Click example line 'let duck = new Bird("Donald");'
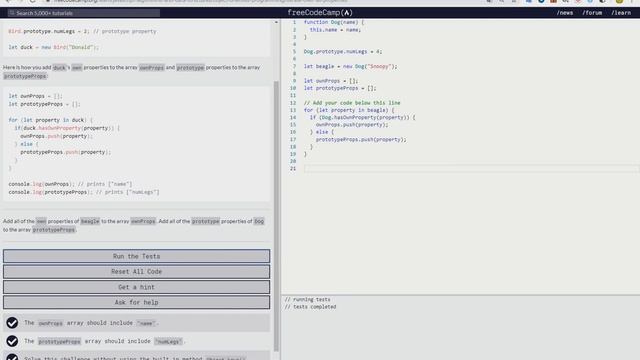The height and width of the screenshot is (360, 640). pyautogui.click(x=53, y=47)
